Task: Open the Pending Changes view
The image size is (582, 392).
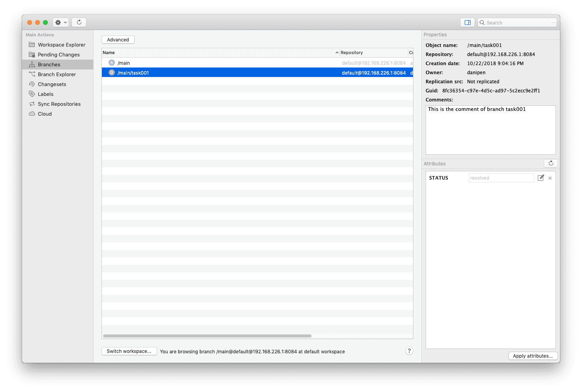Action: point(58,54)
